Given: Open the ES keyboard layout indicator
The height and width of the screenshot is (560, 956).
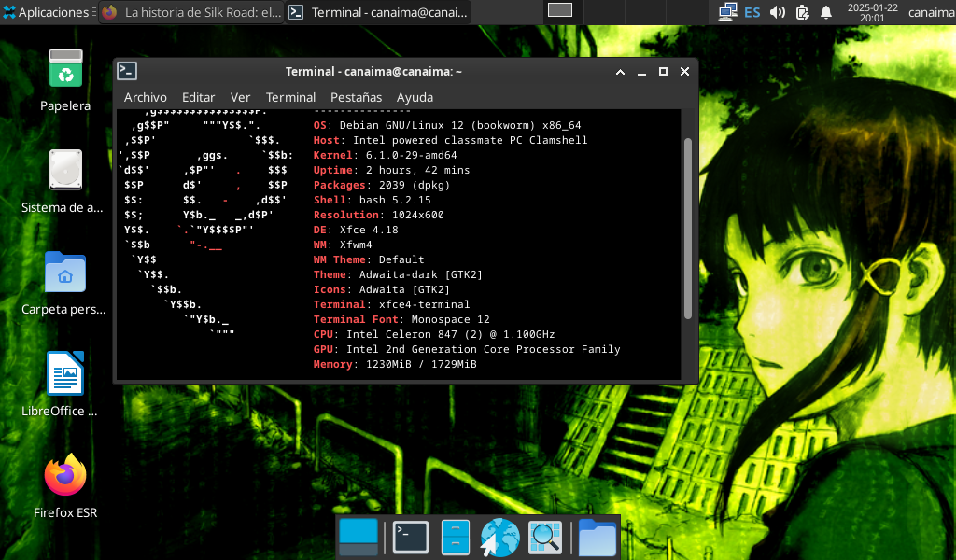Looking at the screenshot, I should coord(752,12).
